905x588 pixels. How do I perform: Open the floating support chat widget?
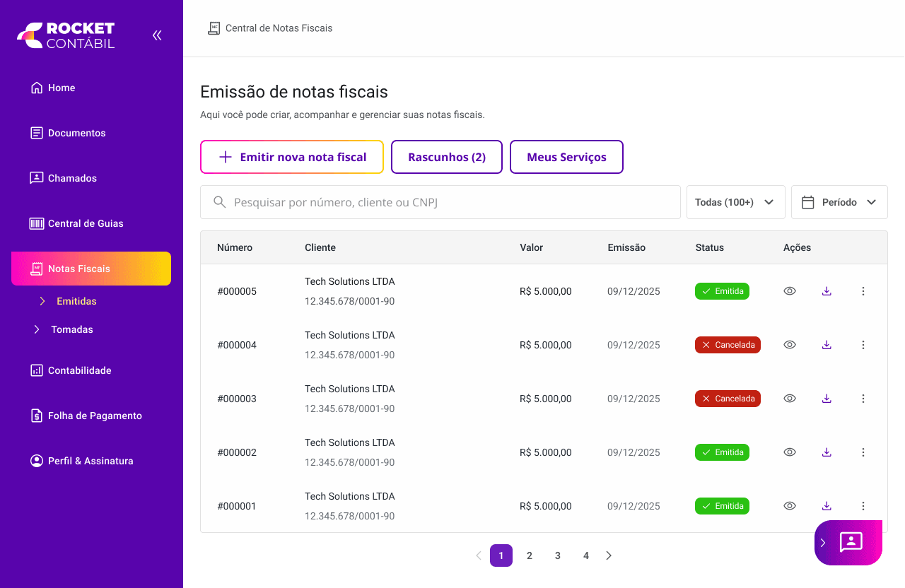coord(848,543)
